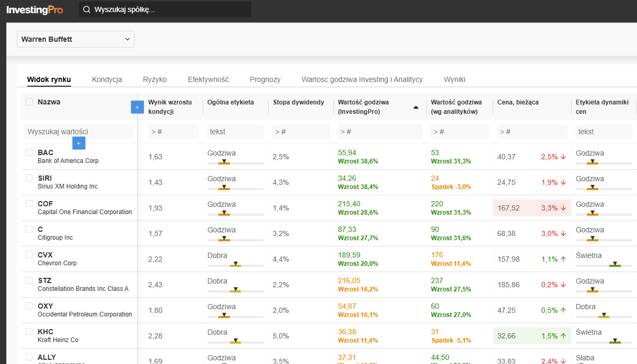The height and width of the screenshot is (364, 637).
Task: Switch to Wartosc godziwa Investing i Analitycy tab
Action: (362, 79)
